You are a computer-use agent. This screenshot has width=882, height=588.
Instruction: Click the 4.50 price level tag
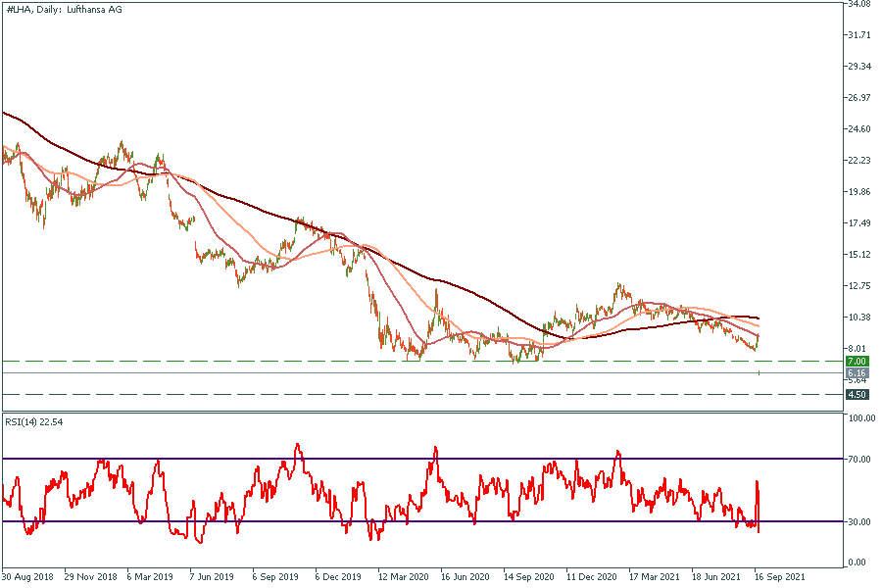tap(859, 395)
